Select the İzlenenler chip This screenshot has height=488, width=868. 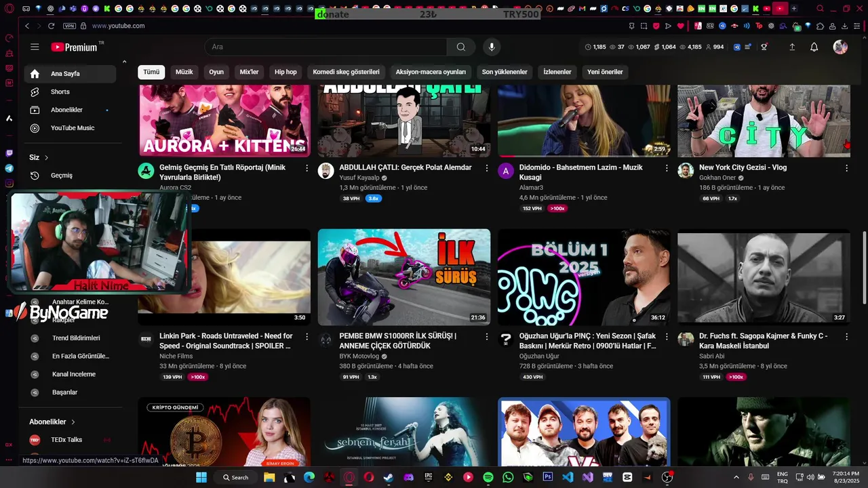click(557, 72)
